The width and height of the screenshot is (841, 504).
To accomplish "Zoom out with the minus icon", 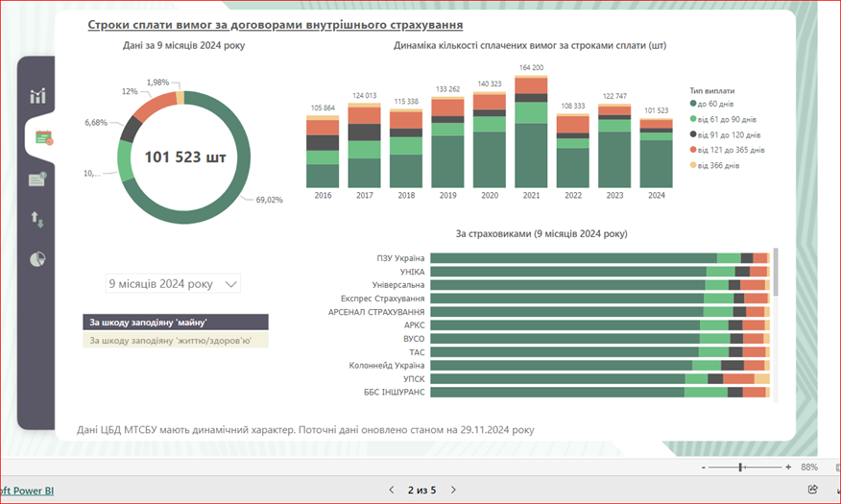I will pyautogui.click(x=704, y=467).
